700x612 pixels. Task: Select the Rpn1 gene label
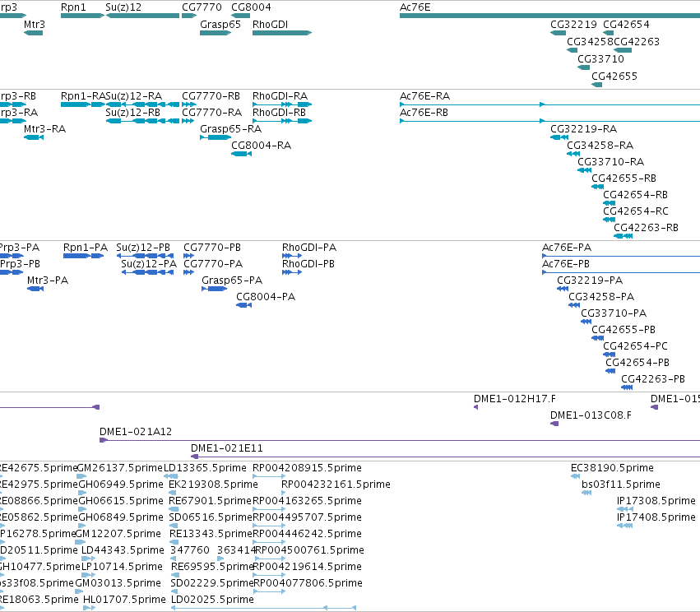(x=73, y=7)
